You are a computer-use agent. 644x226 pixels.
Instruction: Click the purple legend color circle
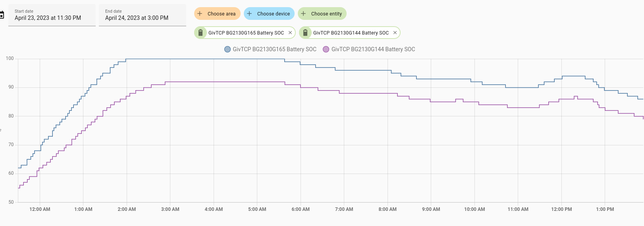[326, 49]
